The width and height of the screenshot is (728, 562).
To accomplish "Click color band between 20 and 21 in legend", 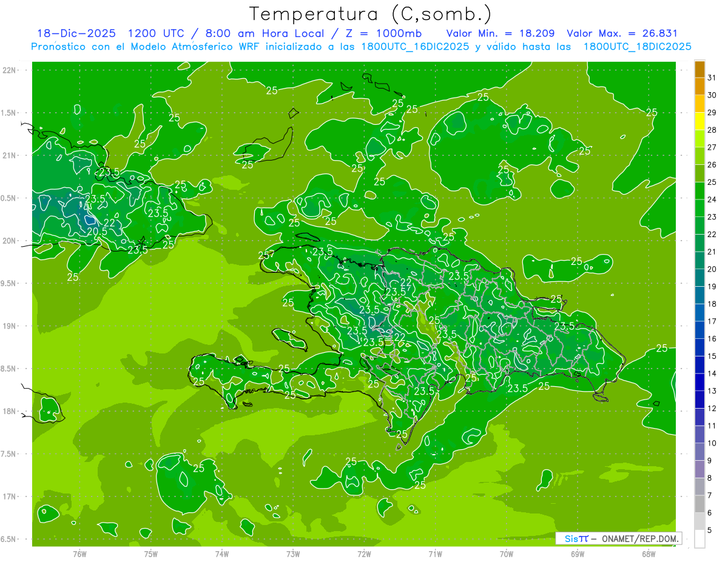I will [699, 261].
